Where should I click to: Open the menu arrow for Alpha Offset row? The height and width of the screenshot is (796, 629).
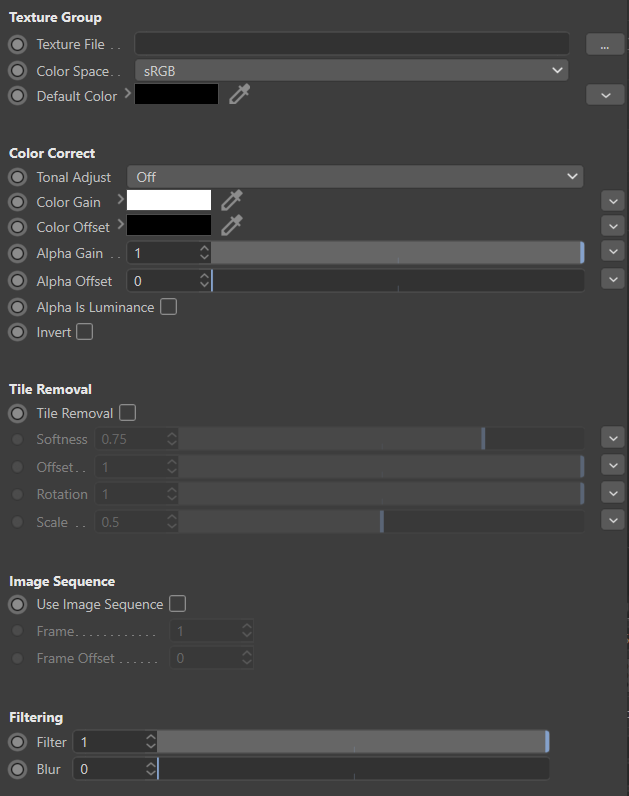[613, 280]
